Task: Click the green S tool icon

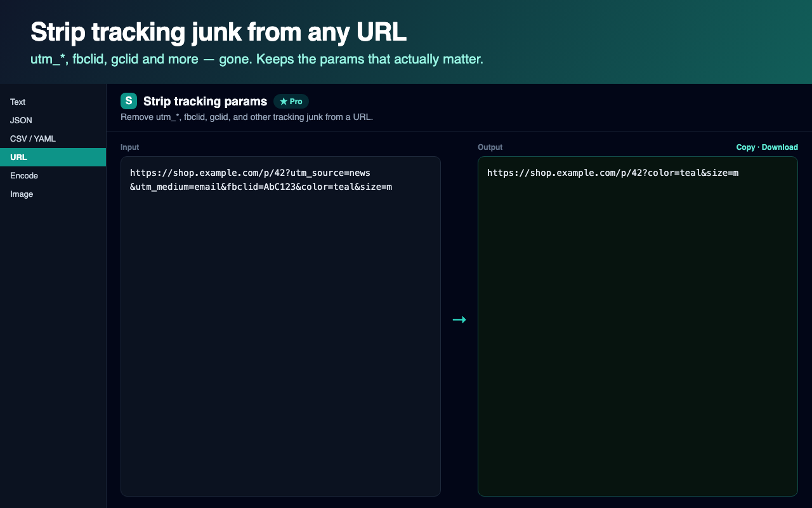Action: (x=129, y=101)
